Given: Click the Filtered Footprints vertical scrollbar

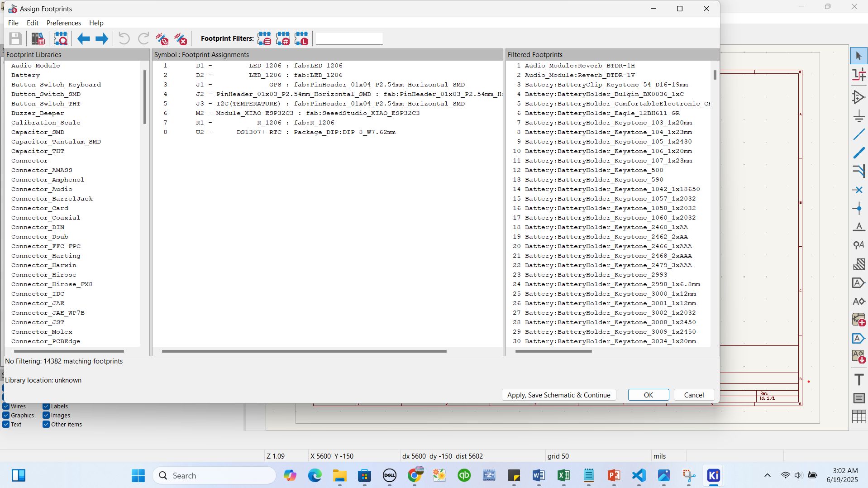Looking at the screenshot, I should (x=715, y=75).
